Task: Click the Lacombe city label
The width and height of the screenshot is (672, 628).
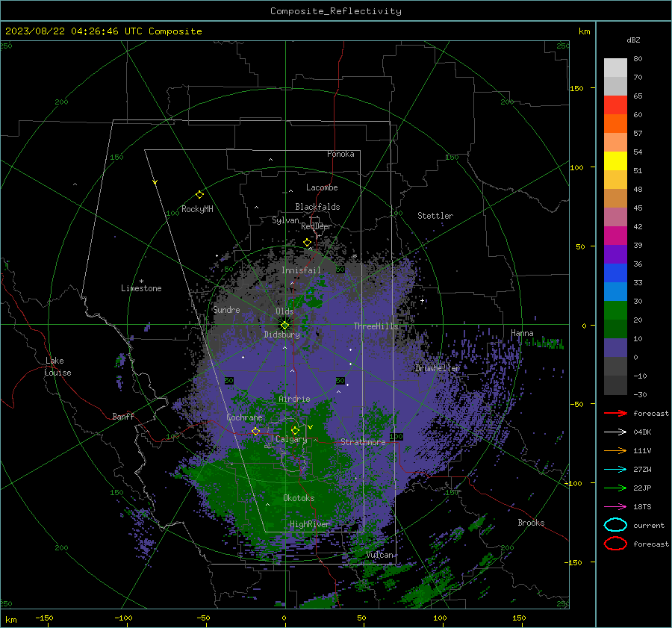Action: 322,187
